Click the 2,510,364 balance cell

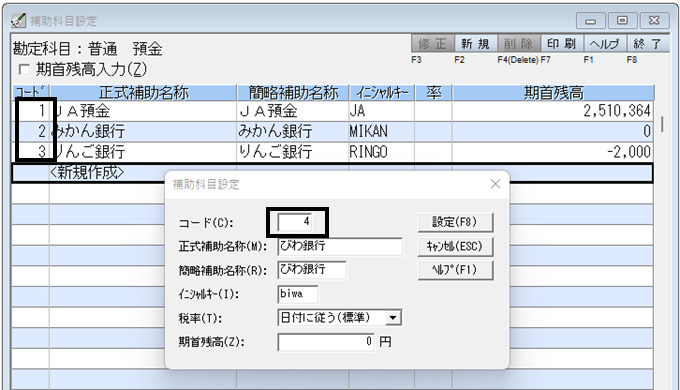(x=553, y=111)
